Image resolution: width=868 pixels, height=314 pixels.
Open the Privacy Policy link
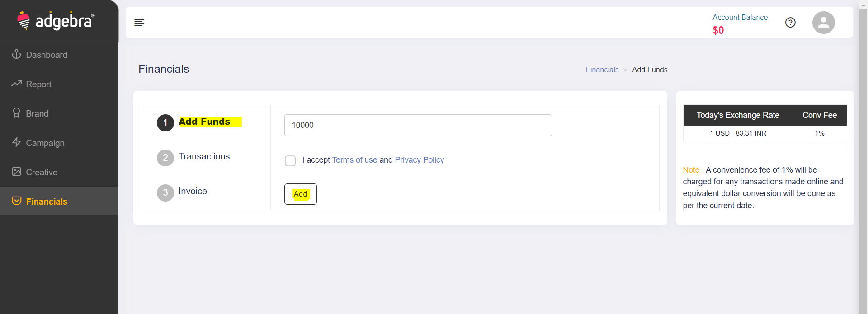[x=419, y=160]
